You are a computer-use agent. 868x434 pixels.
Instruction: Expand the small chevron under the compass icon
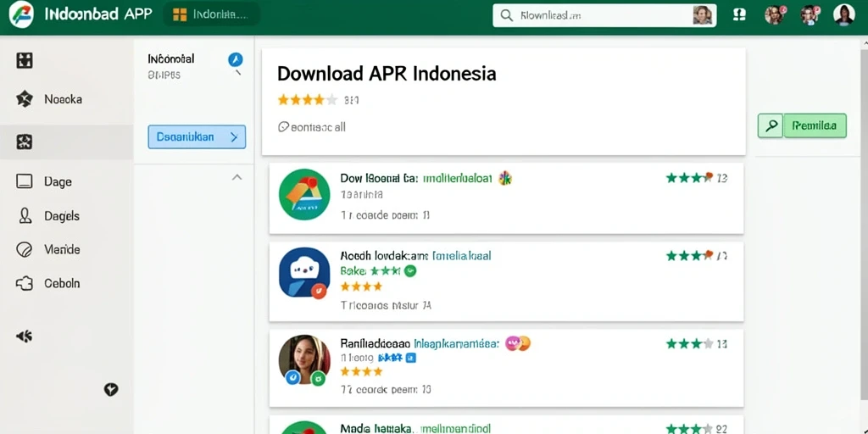tap(238, 73)
